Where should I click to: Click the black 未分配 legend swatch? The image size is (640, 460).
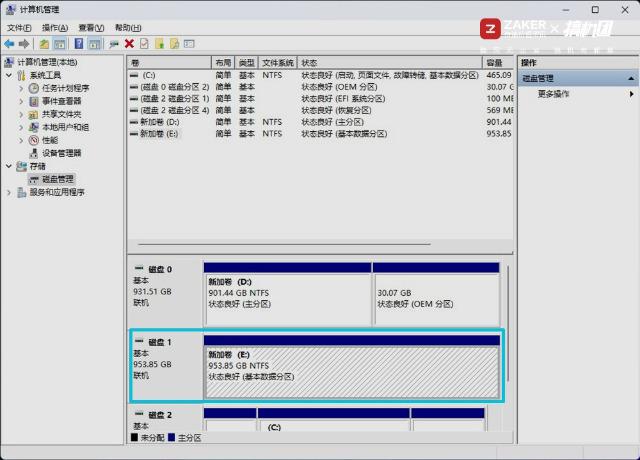[135, 438]
